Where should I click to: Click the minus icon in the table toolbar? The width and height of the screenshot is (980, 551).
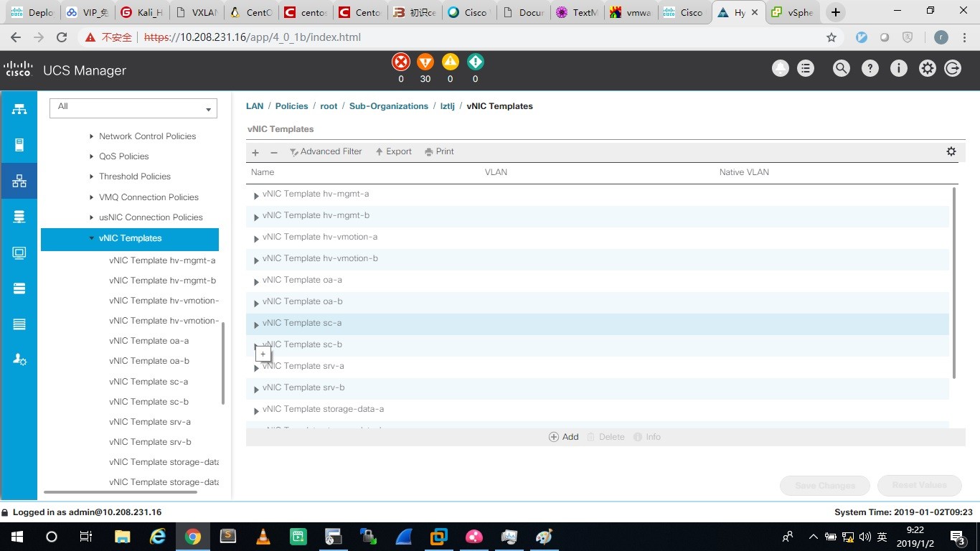(x=273, y=152)
